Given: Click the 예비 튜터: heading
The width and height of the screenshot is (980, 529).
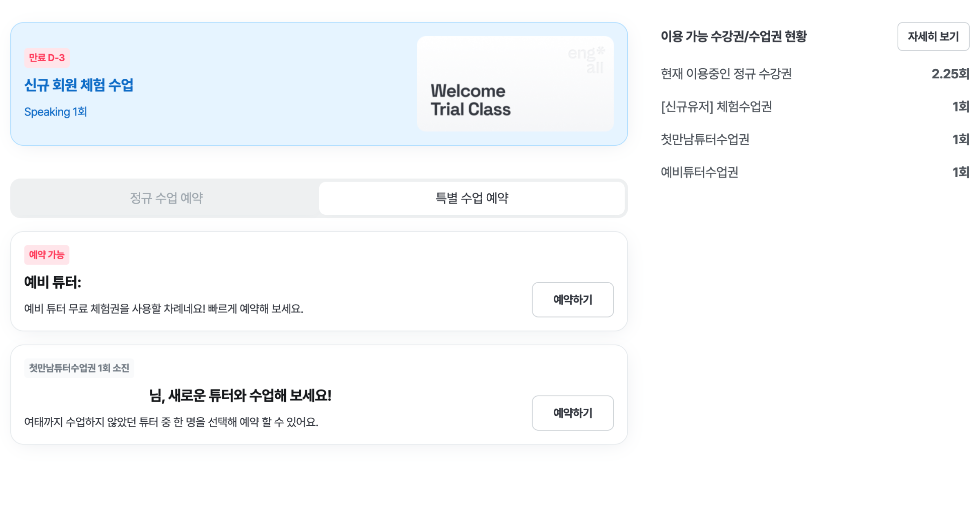Looking at the screenshot, I should [x=53, y=282].
